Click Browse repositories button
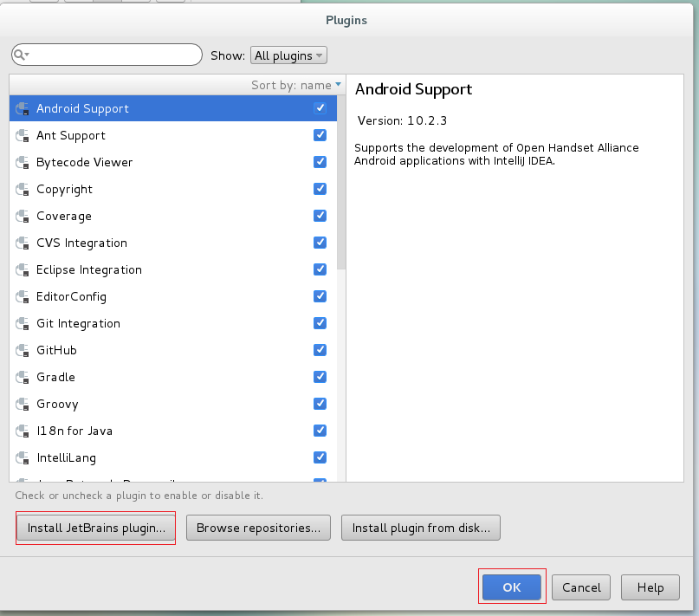The width and height of the screenshot is (699, 616). pyautogui.click(x=258, y=528)
